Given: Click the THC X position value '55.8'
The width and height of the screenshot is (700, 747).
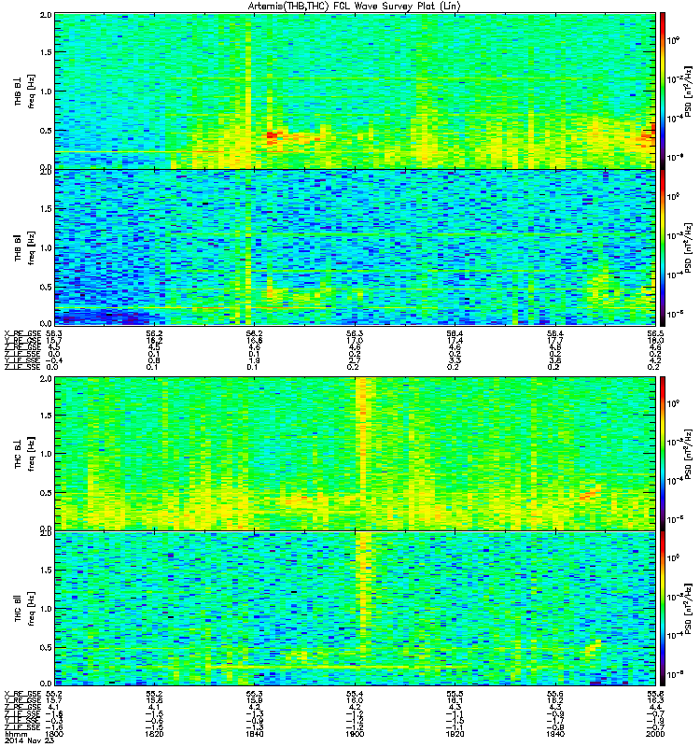Looking at the screenshot, I should coord(655,694).
